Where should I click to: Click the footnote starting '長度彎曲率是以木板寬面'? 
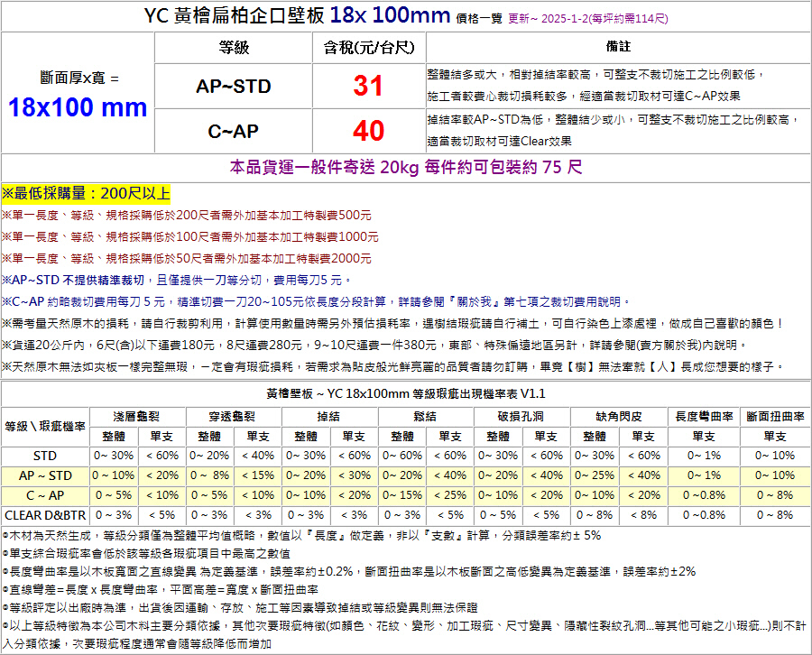(349, 572)
